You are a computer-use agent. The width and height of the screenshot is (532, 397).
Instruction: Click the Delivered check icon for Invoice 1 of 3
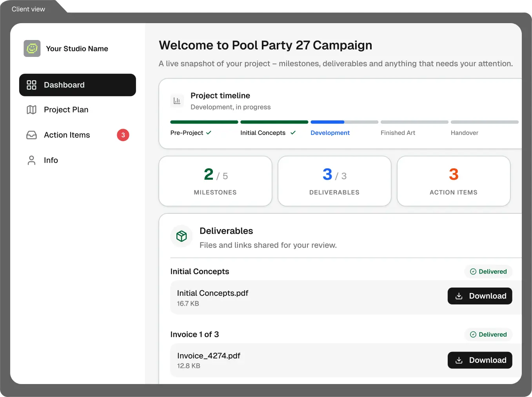[473, 335]
